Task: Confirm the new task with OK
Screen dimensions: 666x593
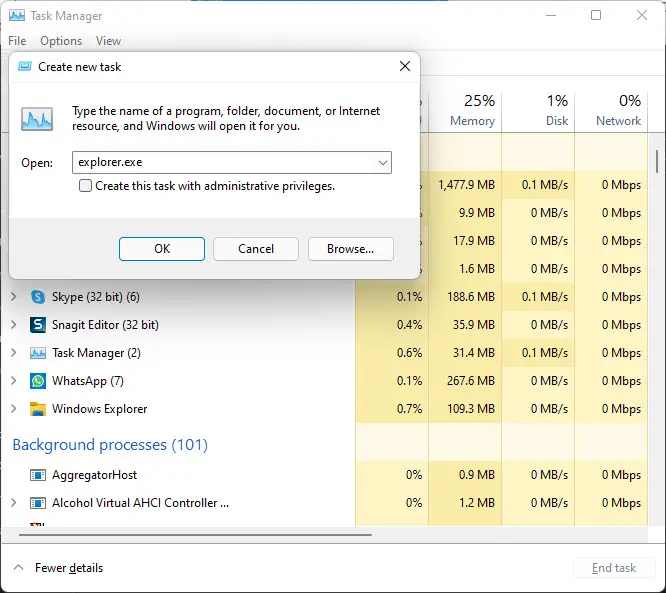Action: [162, 249]
